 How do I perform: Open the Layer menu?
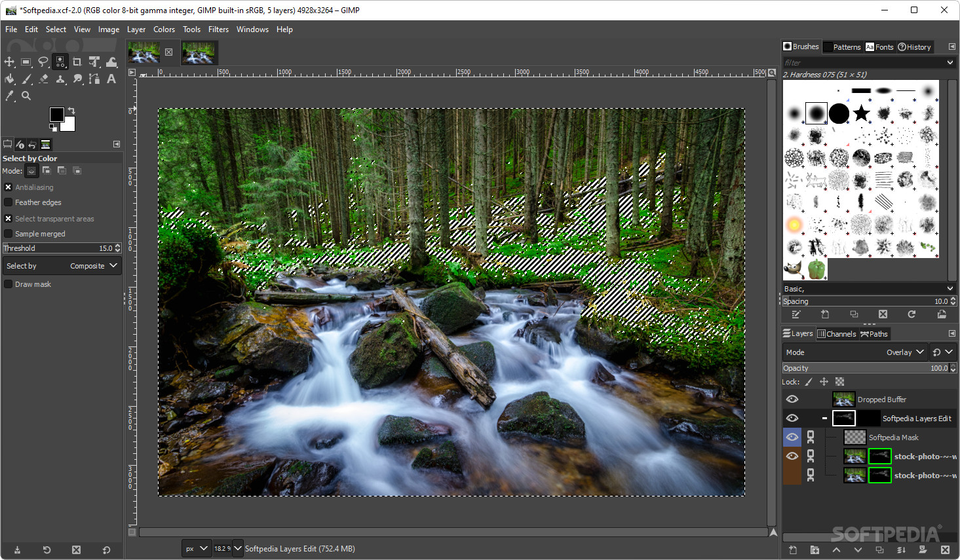point(136,29)
